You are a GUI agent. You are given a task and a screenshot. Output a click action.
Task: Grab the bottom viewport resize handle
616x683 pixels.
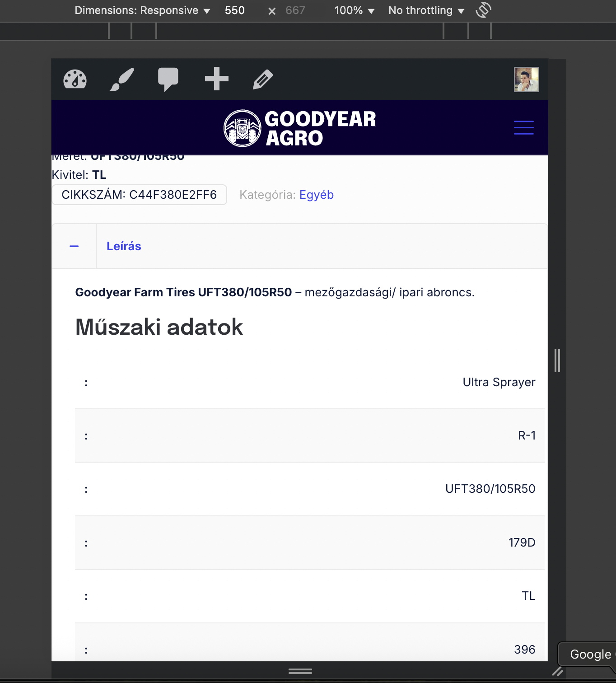[300, 671]
